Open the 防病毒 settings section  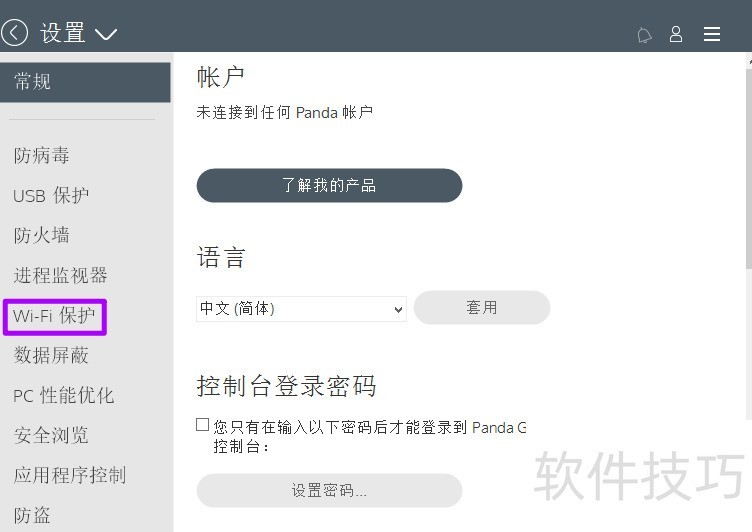click(42, 156)
